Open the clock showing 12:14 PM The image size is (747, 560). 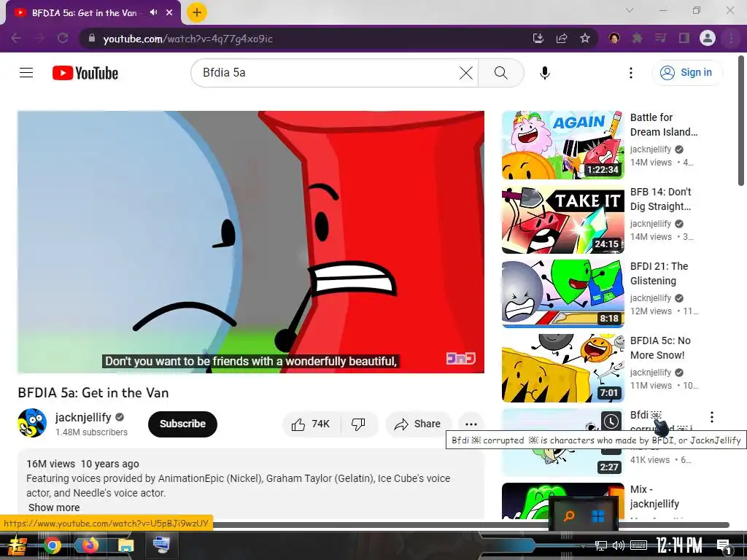679,545
